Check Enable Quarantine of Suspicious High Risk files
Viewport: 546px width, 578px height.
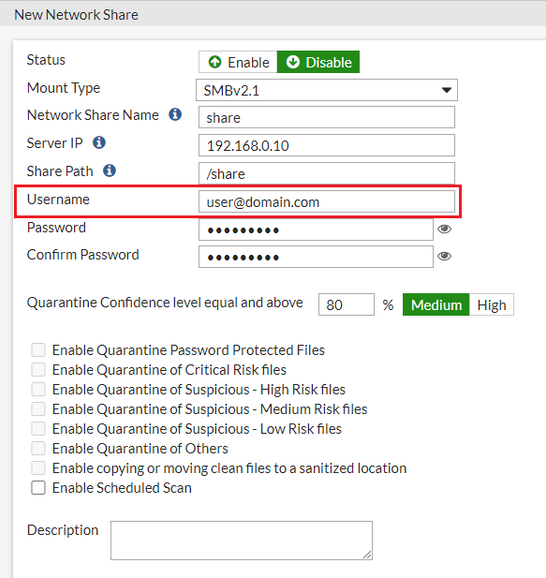point(38,389)
